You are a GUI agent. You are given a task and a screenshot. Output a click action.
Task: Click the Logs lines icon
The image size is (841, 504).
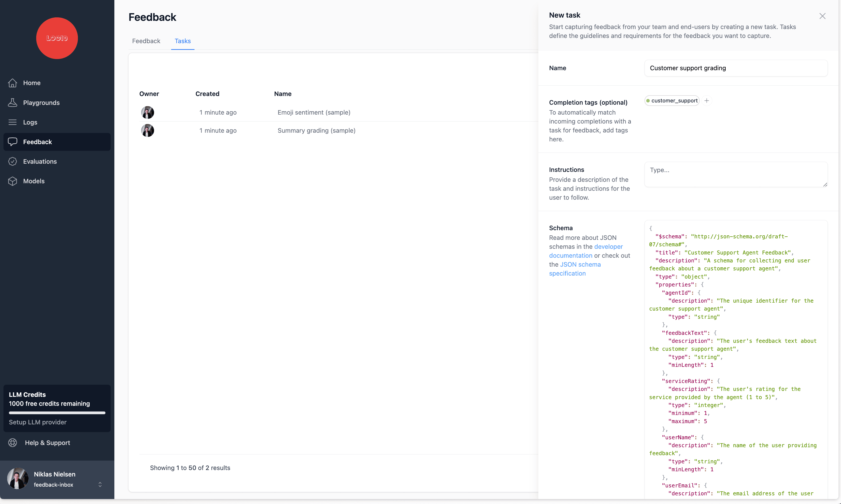(x=13, y=122)
